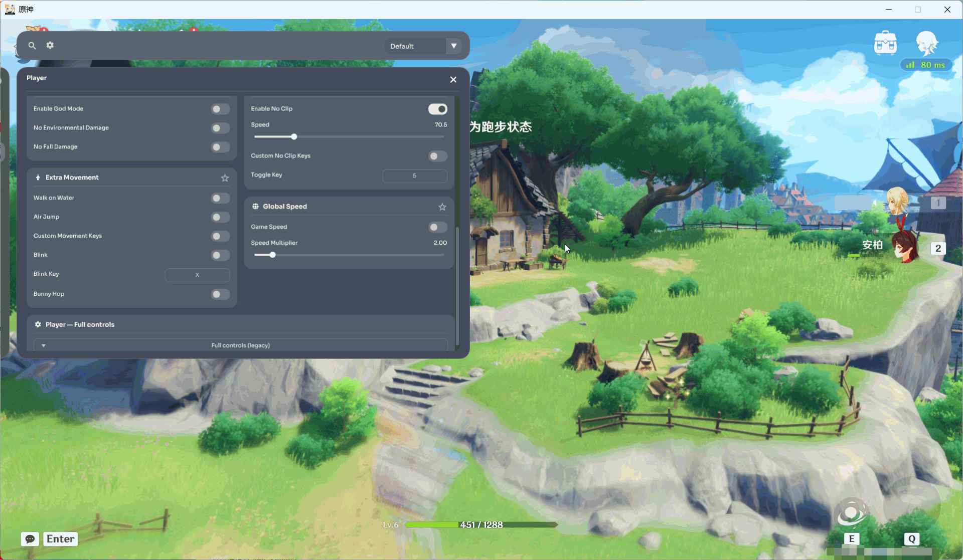Turn on Walk on Water

(x=220, y=198)
